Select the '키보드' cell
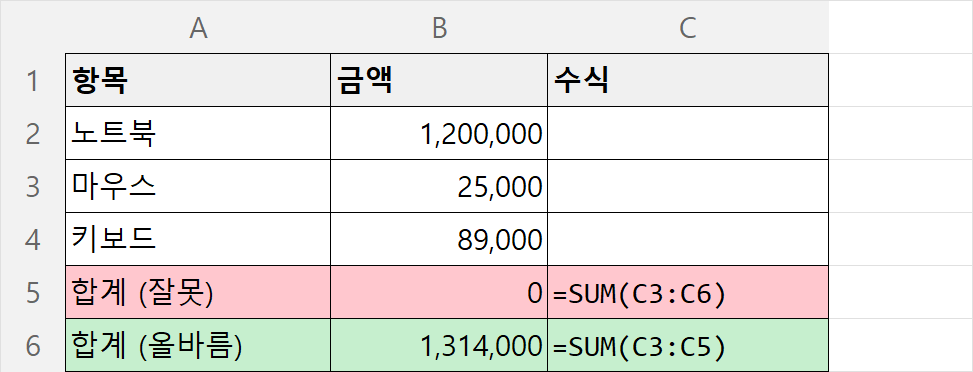 click(198, 239)
